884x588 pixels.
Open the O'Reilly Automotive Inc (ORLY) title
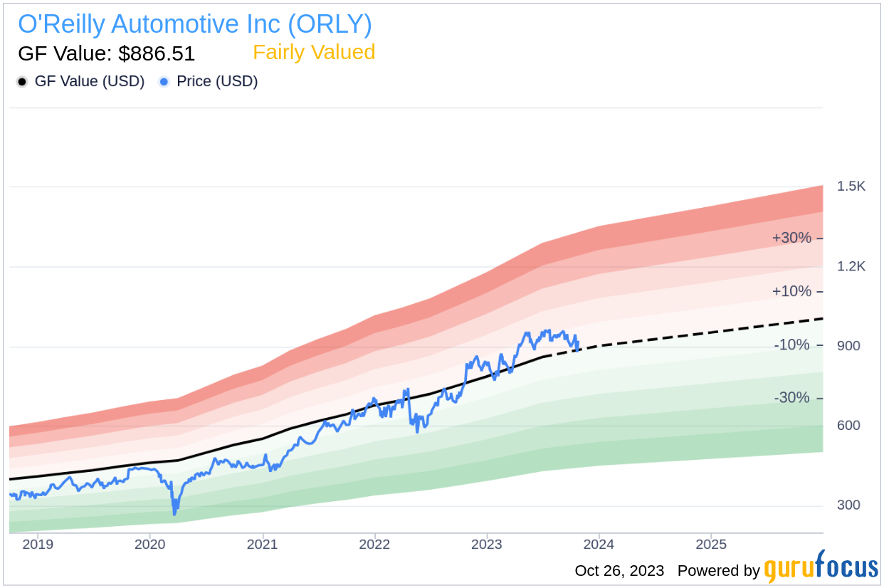tap(194, 24)
